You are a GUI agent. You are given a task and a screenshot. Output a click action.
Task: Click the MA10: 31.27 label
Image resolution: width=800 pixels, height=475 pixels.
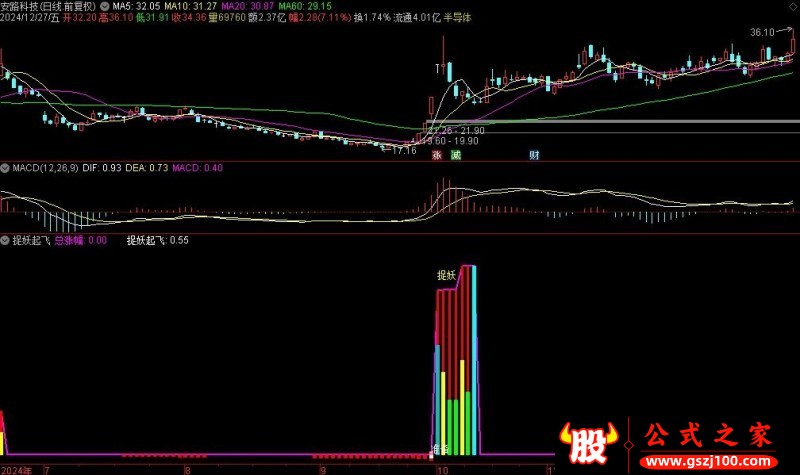click(x=190, y=7)
